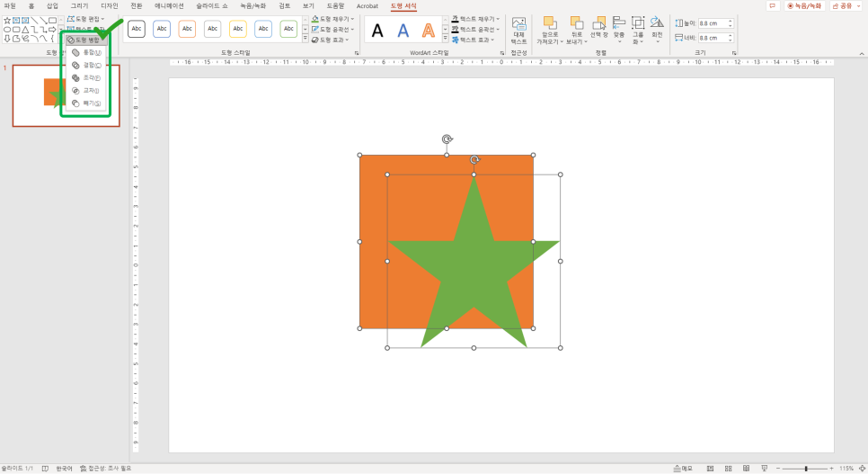
Task: Choose 조각 (Fragment) in merge shapes menu
Action: coord(86,78)
